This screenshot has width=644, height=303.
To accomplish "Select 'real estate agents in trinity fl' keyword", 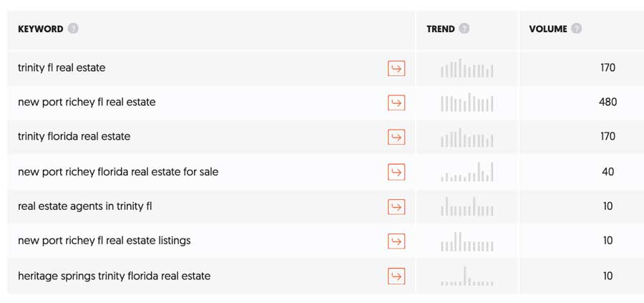I will [x=85, y=206].
